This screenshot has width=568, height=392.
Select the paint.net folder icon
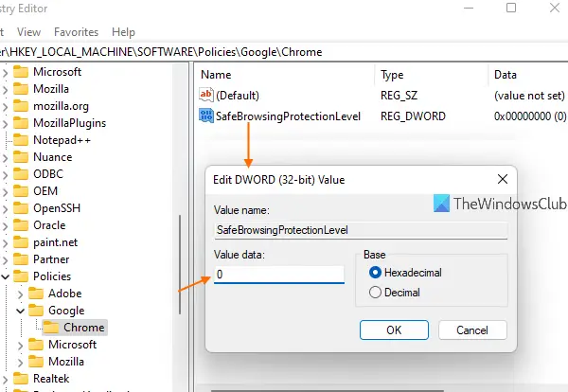point(21,242)
